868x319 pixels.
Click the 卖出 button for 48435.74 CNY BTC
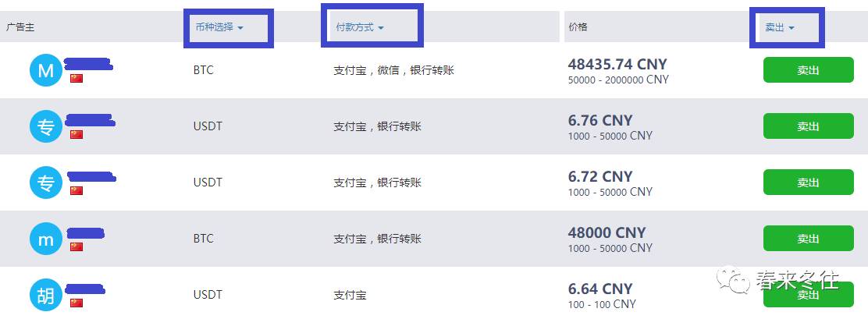[x=808, y=69]
